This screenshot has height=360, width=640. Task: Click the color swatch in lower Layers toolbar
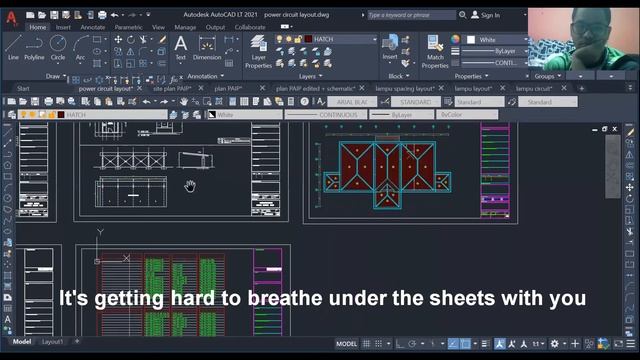click(x=61, y=115)
